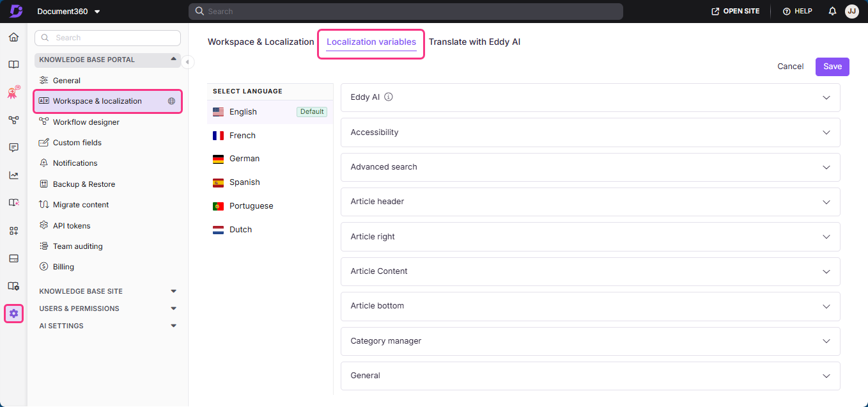The height and width of the screenshot is (407, 868).
Task: Open the Document360 project dropdown
Action: [68, 12]
